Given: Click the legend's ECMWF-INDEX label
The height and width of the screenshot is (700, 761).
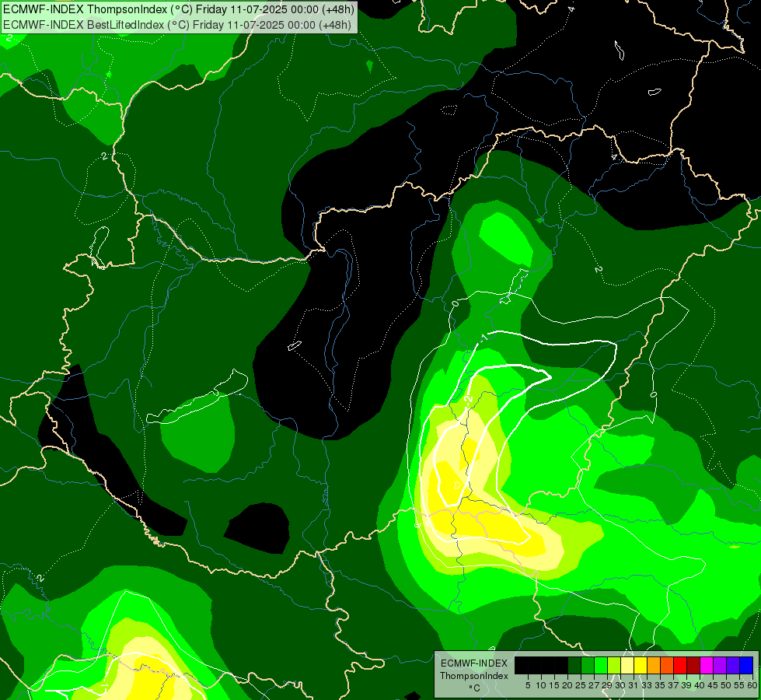Looking at the screenshot, I should click(x=474, y=663).
